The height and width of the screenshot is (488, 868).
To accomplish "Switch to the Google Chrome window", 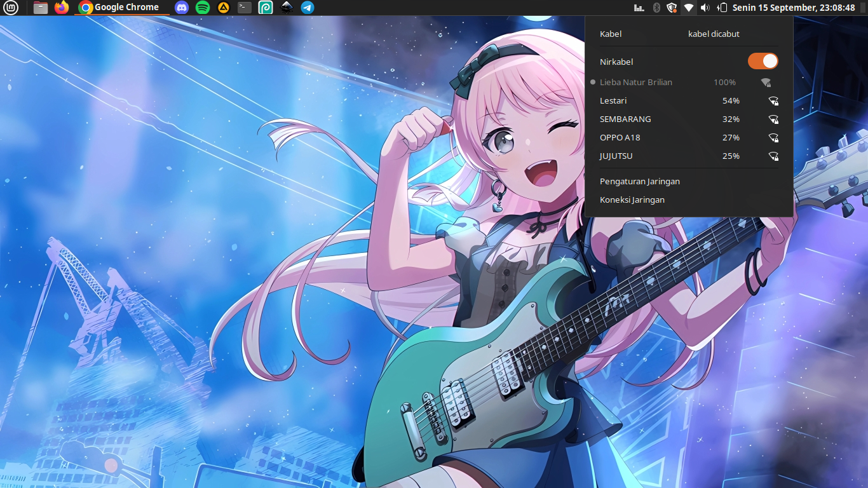I will click(122, 8).
